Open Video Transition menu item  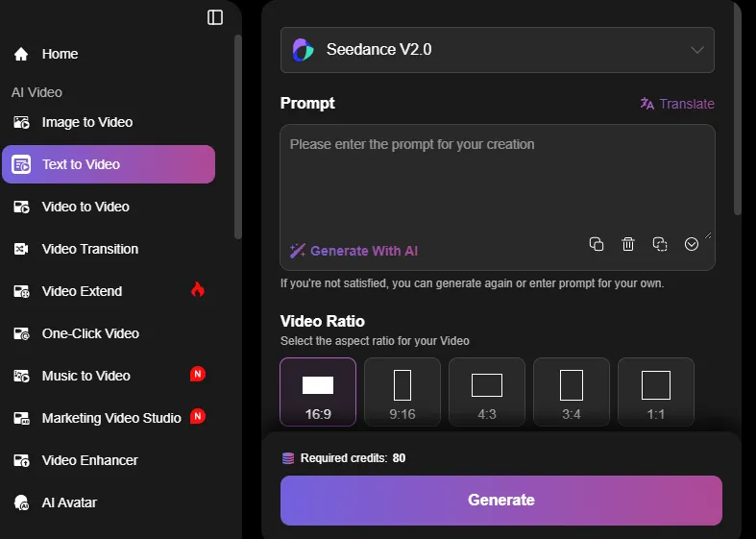pyautogui.click(x=109, y=249)
